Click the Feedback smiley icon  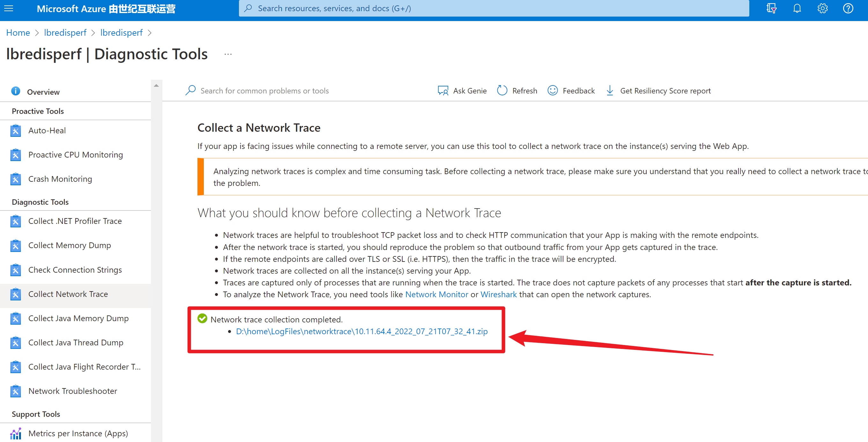tap(553, 91)
